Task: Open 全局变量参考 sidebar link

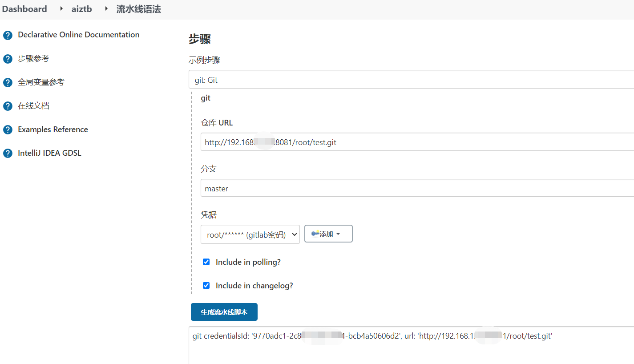Action: pyautogui.click(x=41, y=82)
